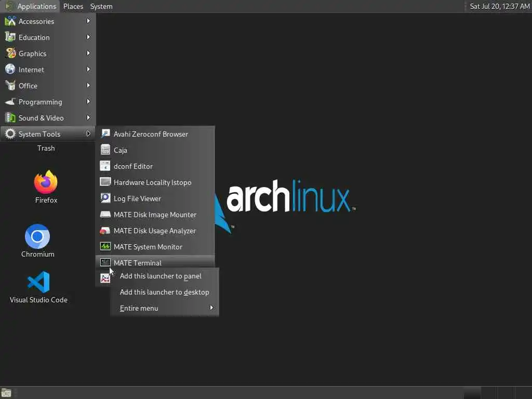Click the MATE Disk Image Mounter label
This screenshot has height=399, width=532.
(155, 215)
